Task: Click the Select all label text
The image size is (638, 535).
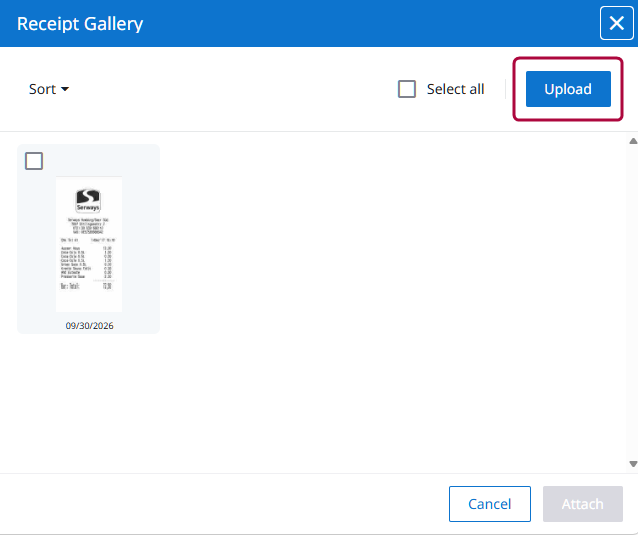Action: point(455,89)
